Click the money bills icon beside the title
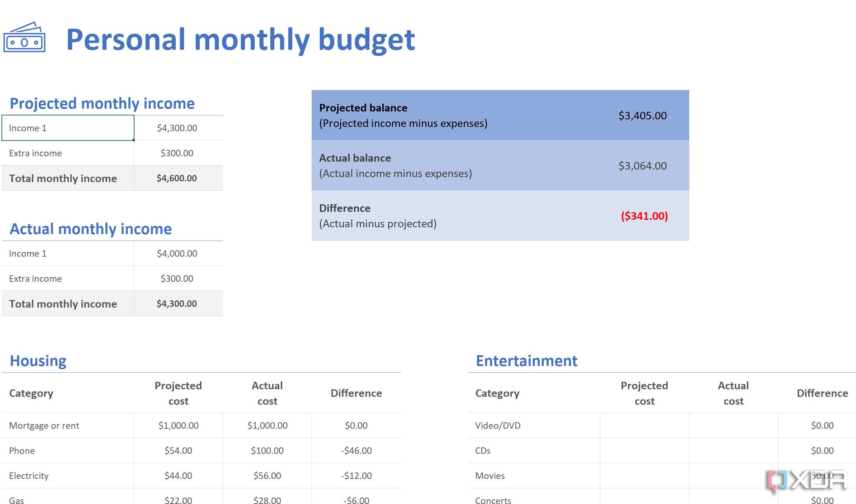Screen dimensions: 856x504 (x=24, y=37)
